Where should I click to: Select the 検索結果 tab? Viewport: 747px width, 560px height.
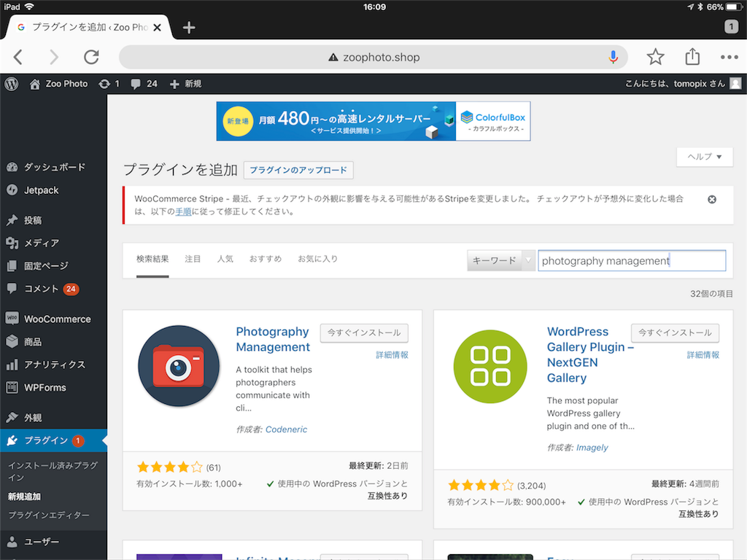(152, 259)
